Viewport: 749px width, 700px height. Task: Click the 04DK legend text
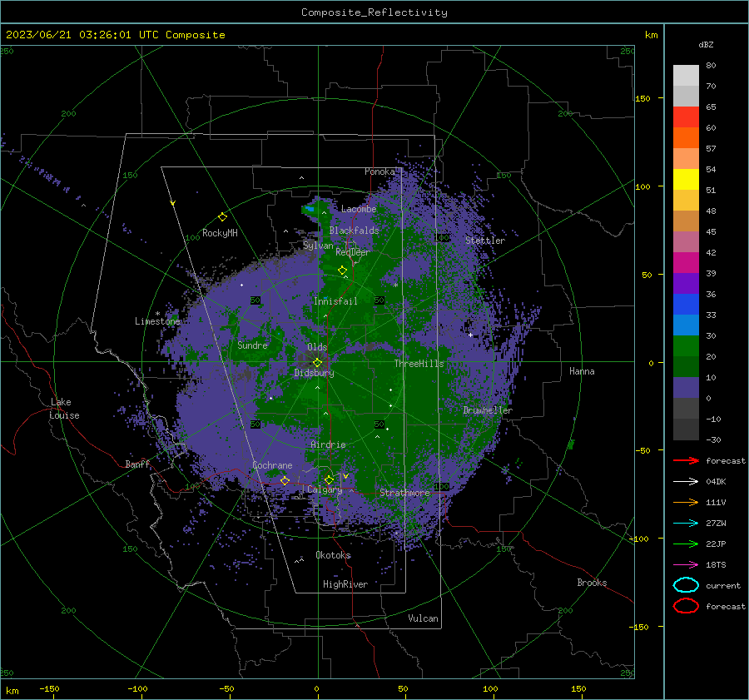(716, 482)
